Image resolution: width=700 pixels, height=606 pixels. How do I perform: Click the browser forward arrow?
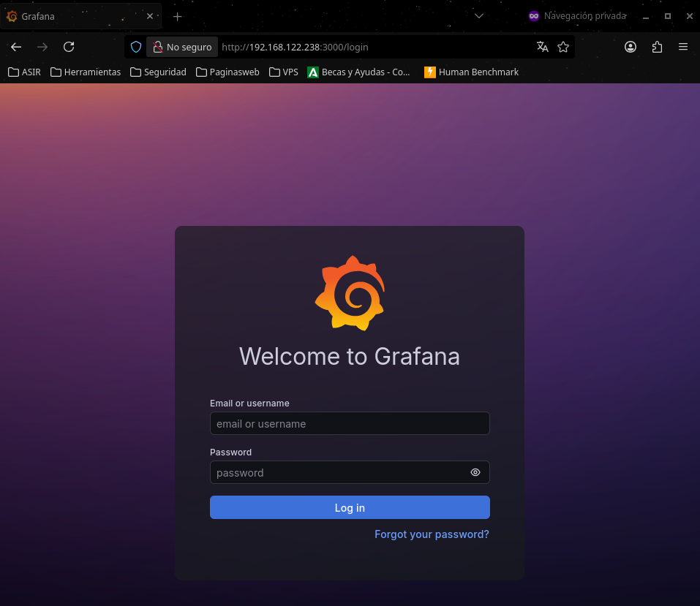coord(42,47)
